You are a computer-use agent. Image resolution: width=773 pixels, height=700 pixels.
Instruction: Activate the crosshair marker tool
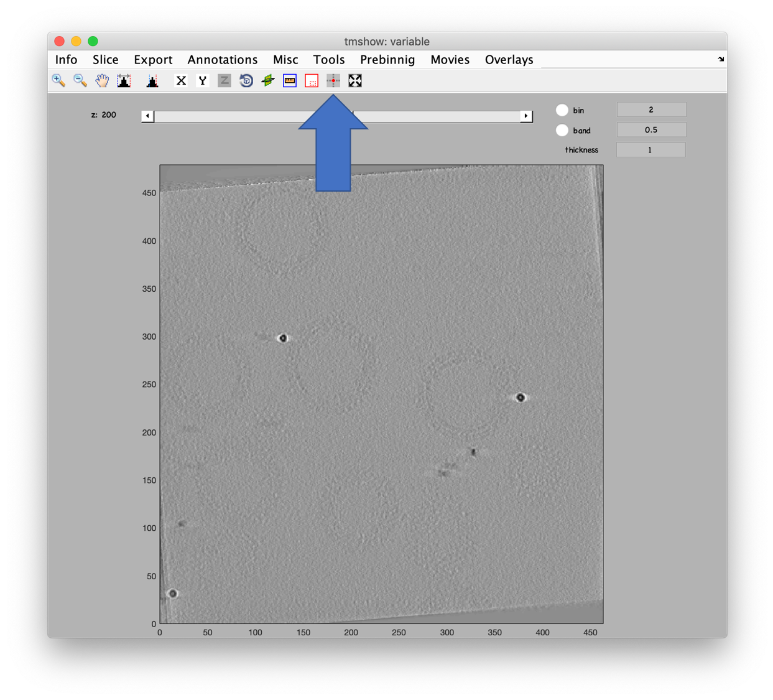click(x=333, y=80)
